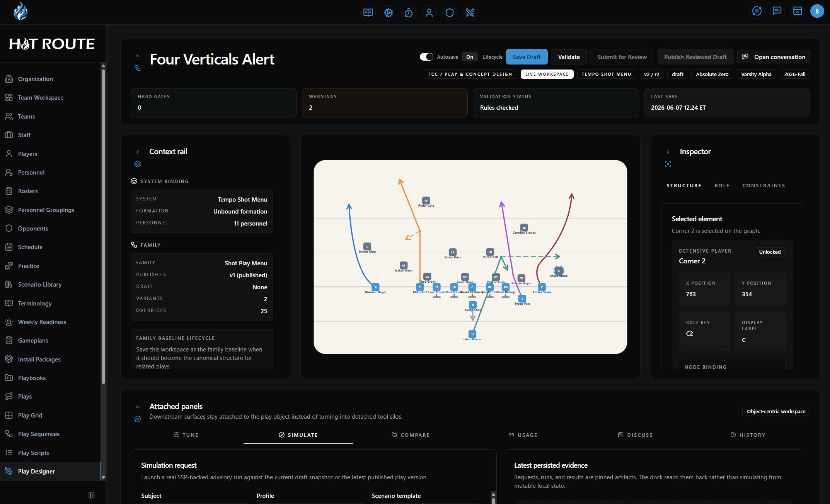Open the user profile icon in top bar
Image resolution: width=830 pixels, height=504 pixels.
[x=429, y=13]
